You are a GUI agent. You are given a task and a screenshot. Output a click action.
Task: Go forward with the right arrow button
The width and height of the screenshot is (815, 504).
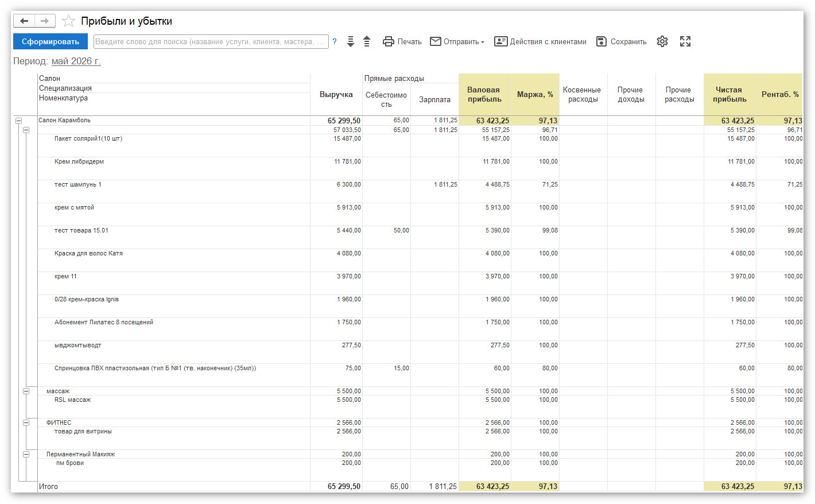click(45, 21)
